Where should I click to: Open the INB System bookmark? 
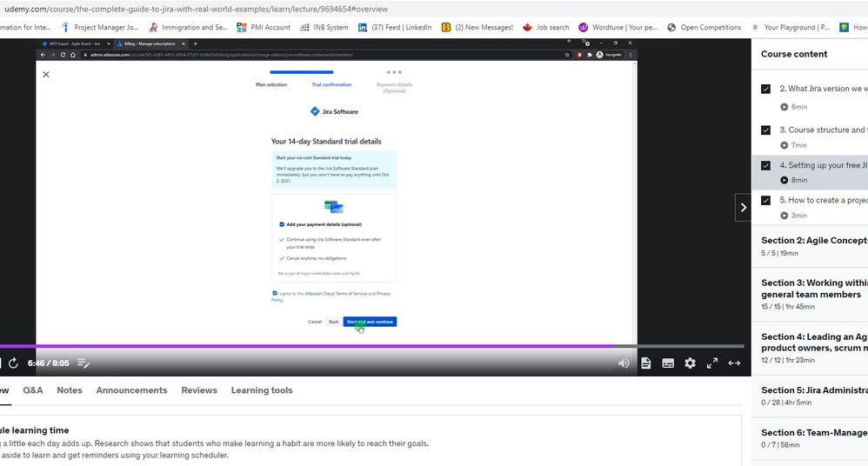(x=324, y=27)
